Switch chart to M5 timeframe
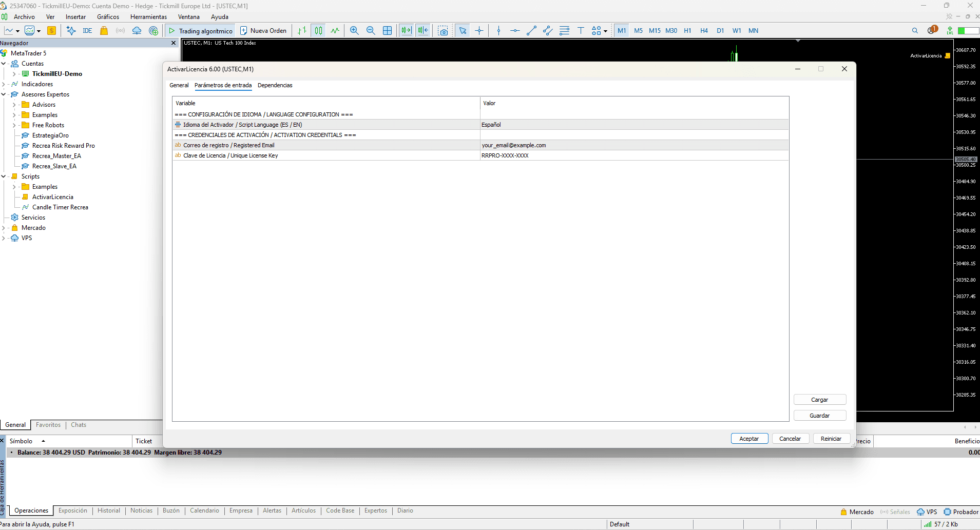Screen dimensions: 980x530 638,31
